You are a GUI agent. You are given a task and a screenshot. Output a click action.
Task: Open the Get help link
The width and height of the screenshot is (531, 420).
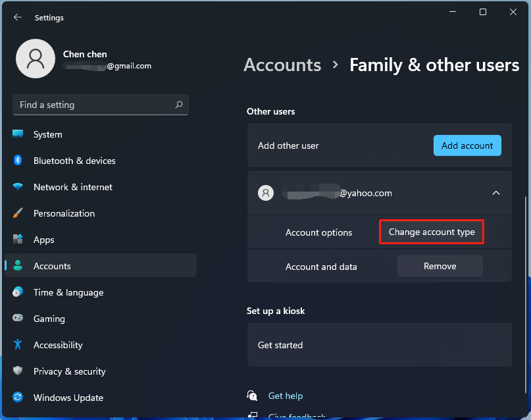[x=286, y=396]
